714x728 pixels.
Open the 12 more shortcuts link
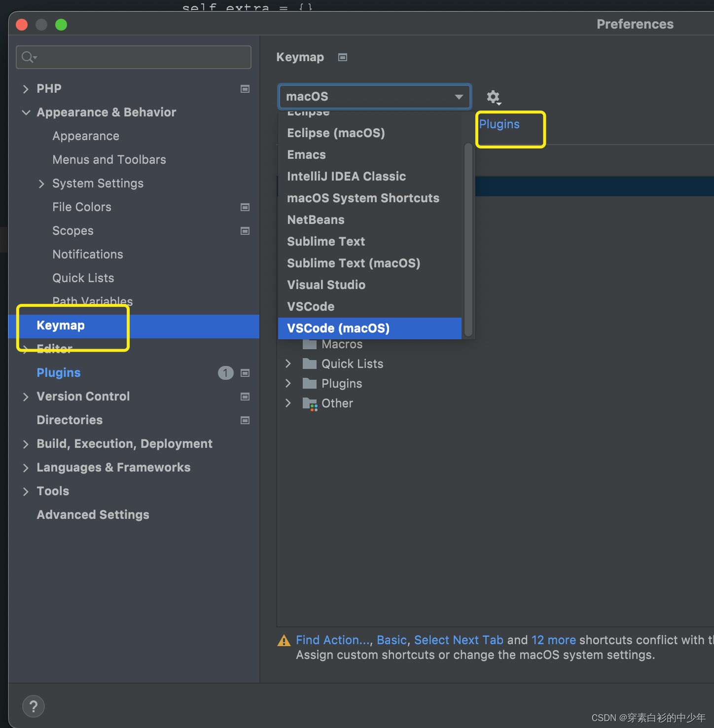[553, 640]
